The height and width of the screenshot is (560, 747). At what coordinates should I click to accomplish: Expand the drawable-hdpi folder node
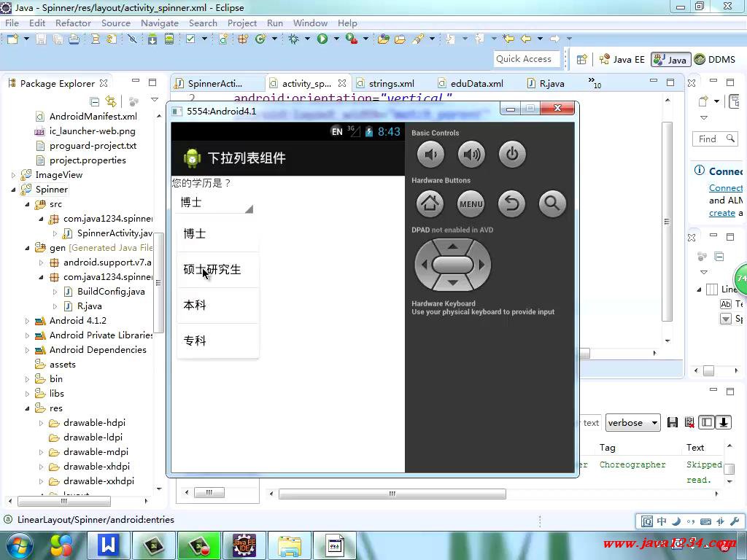[41, 424]
